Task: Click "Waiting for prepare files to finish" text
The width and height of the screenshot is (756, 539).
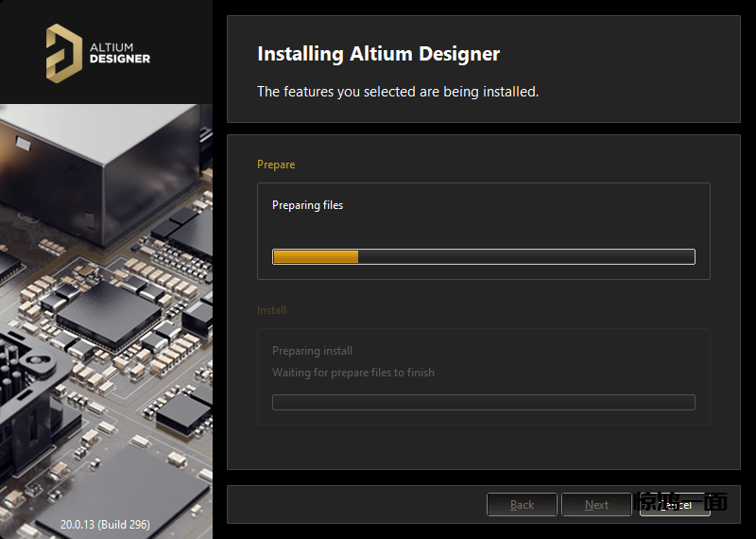Action: (x=352, y=373)
